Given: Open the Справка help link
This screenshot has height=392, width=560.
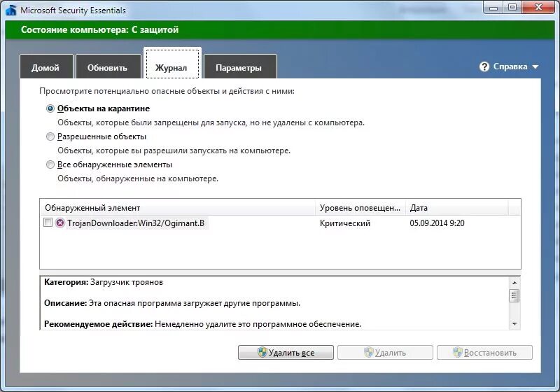Looking at the screenshot, I should pos(510,66).
